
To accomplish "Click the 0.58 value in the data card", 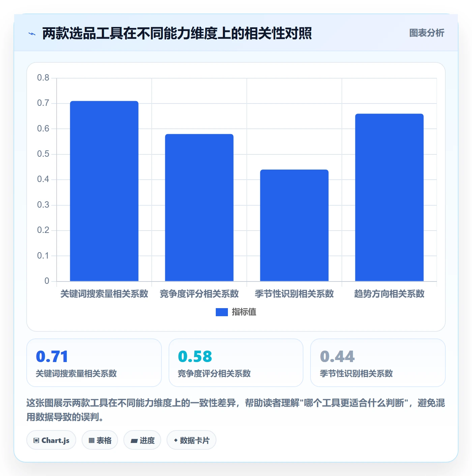I will [195, 356].
